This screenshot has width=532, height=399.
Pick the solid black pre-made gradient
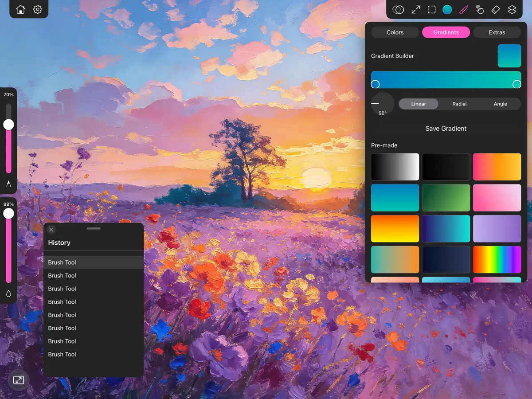[x=446, y=167]
